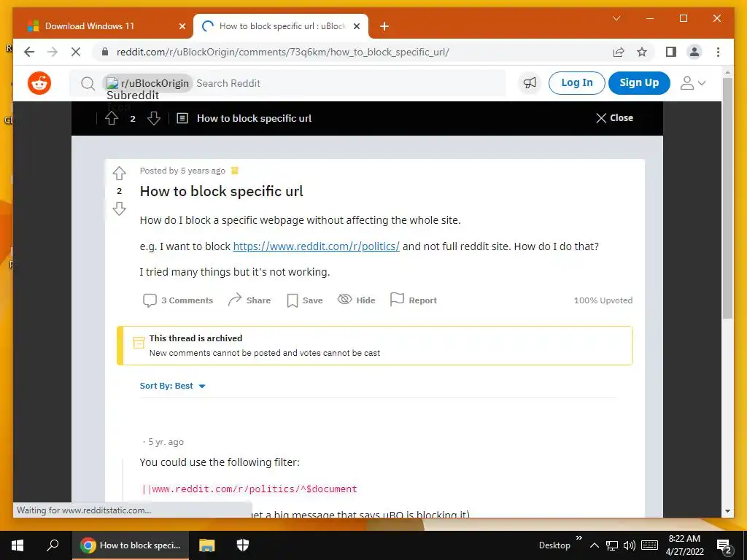Go back with the browser back arrow
This screenshot has height=560, width=747.
pyautogui.click(x=29, y=52)
